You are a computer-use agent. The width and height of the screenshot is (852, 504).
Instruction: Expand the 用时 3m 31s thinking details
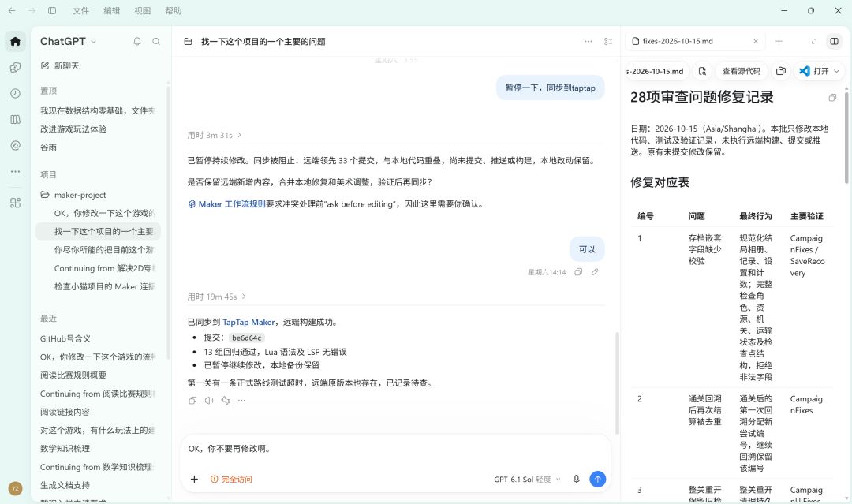(215, 135)
